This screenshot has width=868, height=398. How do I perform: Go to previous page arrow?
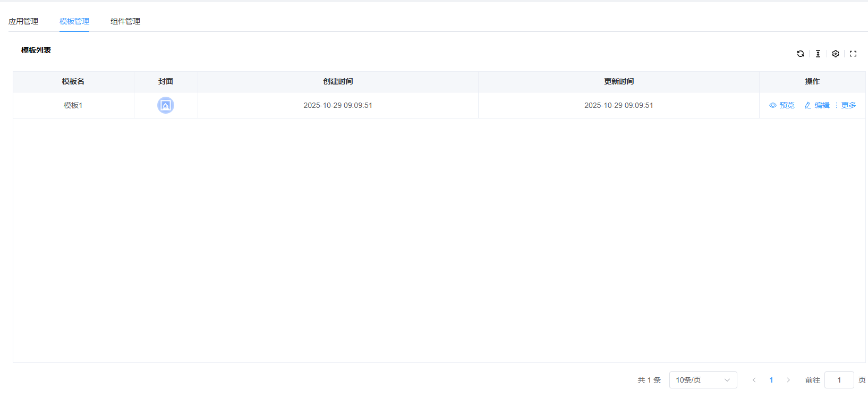pyautogui.click(x=754, y=380)
